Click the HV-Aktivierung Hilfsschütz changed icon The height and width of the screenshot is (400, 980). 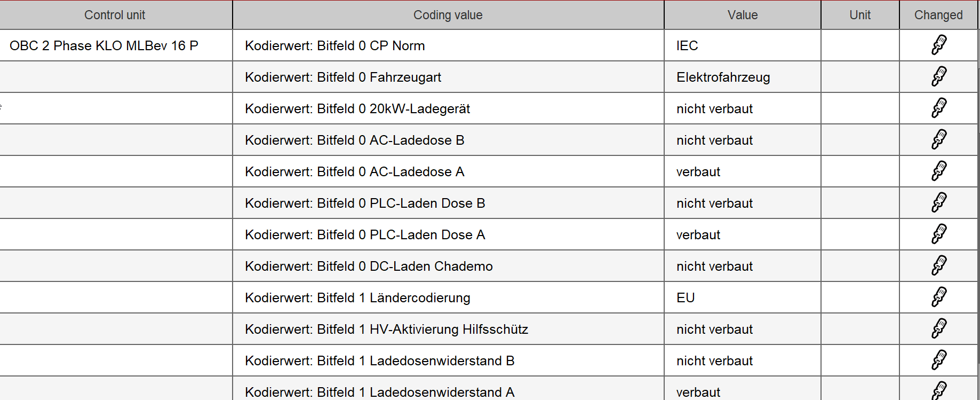[x=939, y=329]
